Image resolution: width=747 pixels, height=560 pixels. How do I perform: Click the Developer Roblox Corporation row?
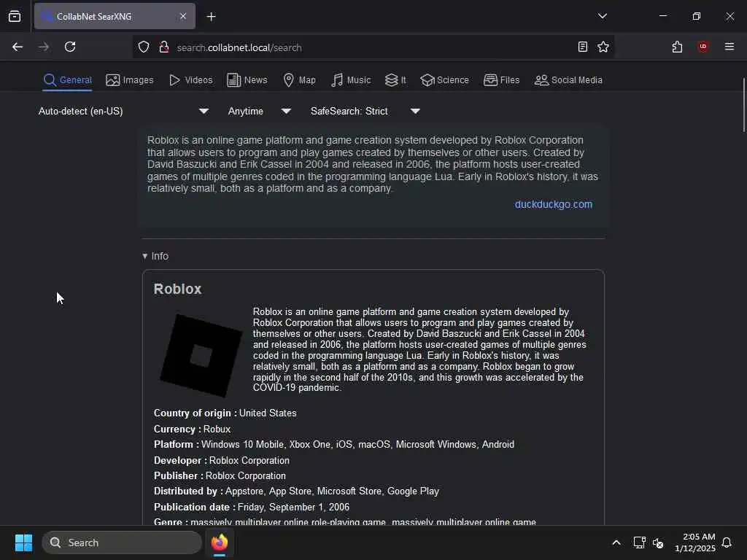222,461
